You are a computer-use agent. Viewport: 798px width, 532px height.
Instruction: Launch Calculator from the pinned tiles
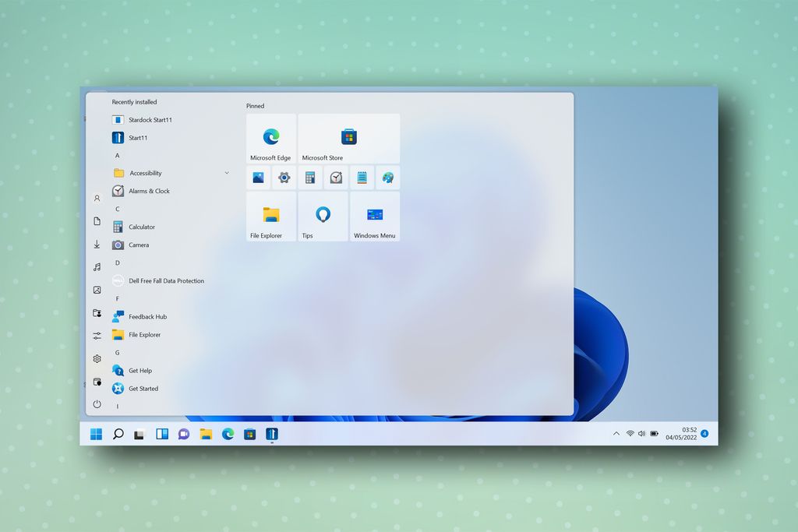310,177
